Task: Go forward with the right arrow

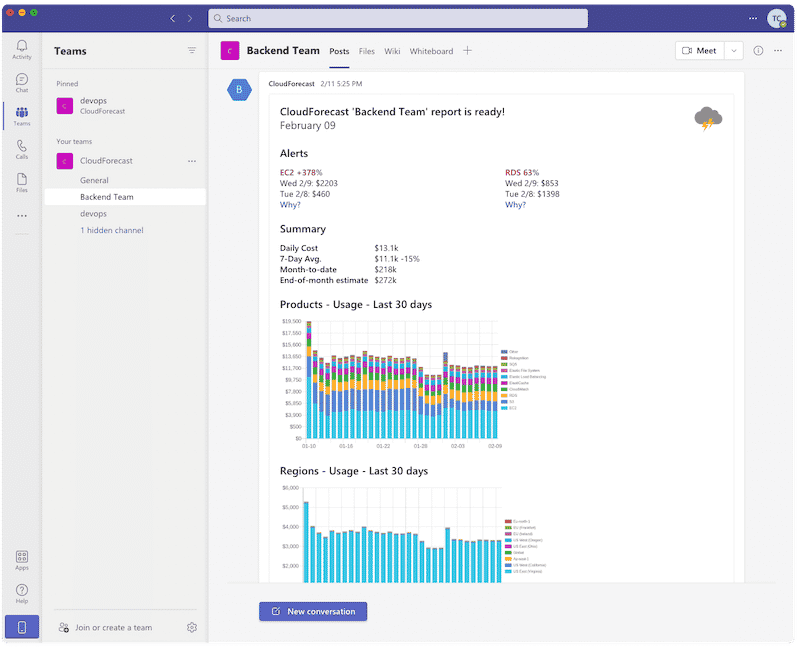Action: click(190, 18)
